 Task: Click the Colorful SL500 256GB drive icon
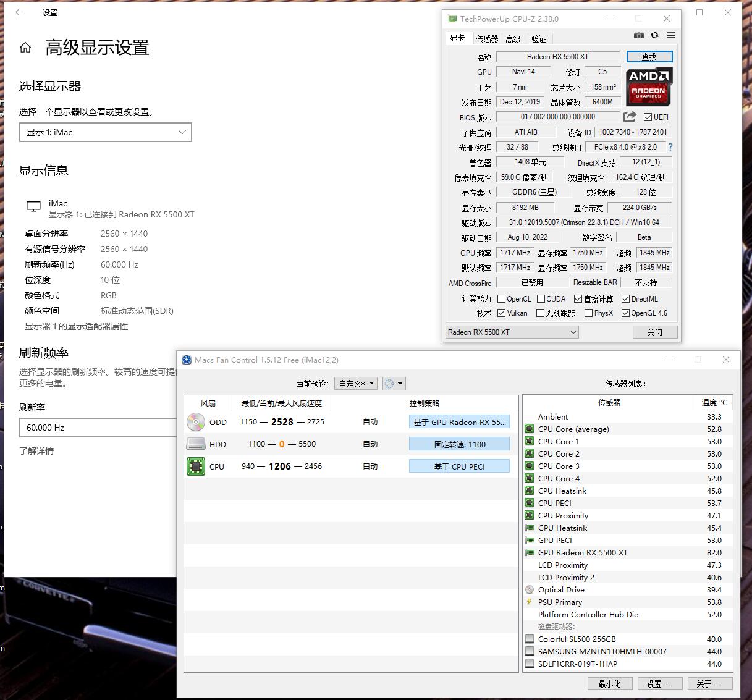click(529, 639)
